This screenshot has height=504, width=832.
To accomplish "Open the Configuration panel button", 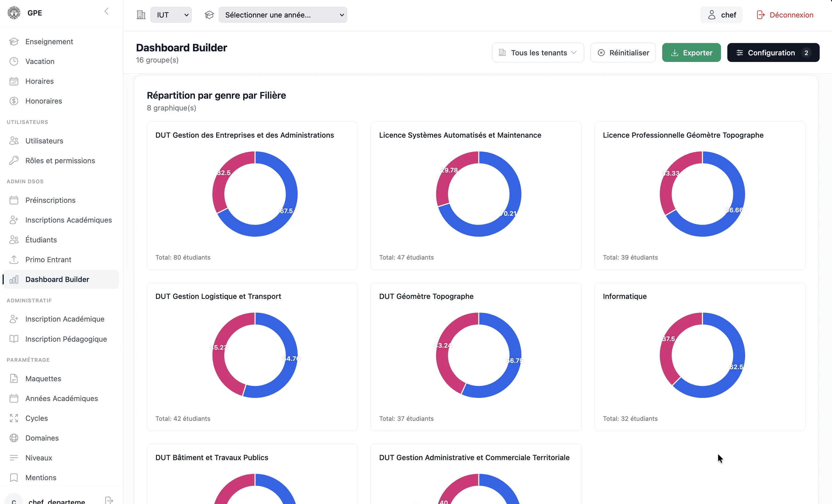I will point(773,53).
